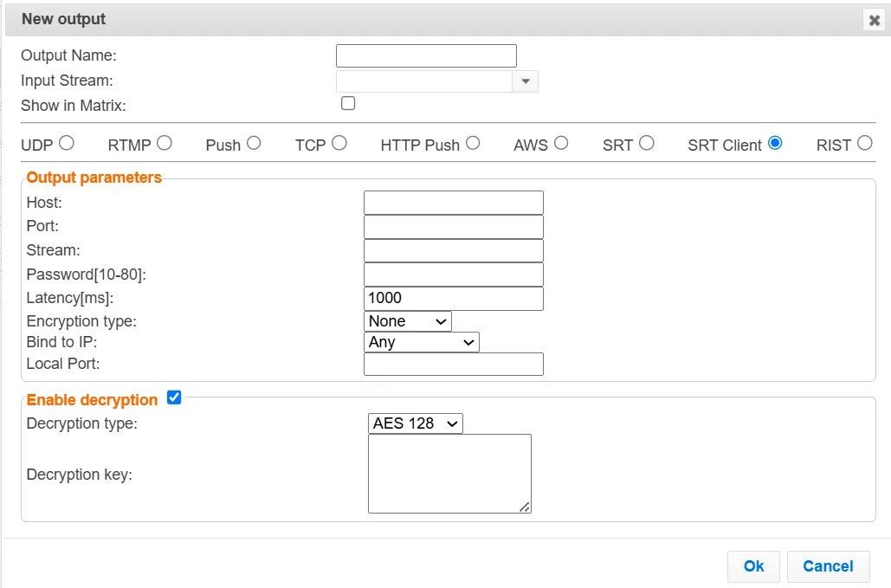Viewport: 891px width, 588px height.
Task: Open the Decryption type AES 128 dropdown
Action: [x=416, y=423]
